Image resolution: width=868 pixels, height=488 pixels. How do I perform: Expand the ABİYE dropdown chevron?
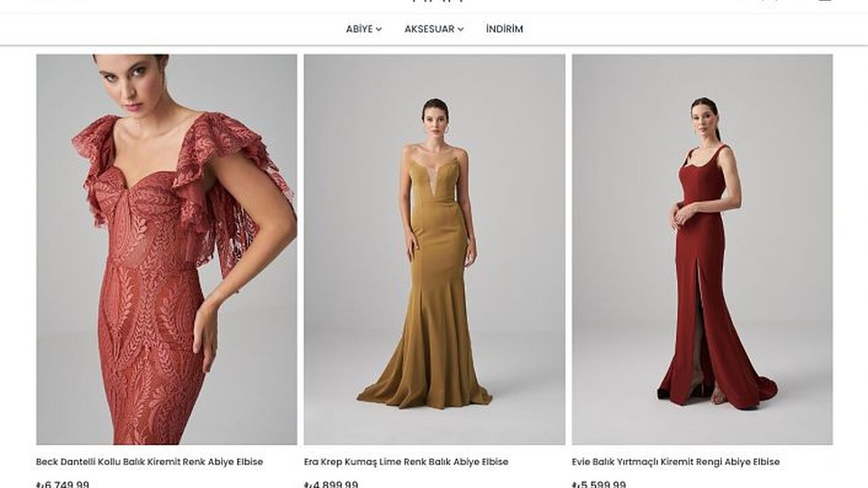tap(379, 29)
